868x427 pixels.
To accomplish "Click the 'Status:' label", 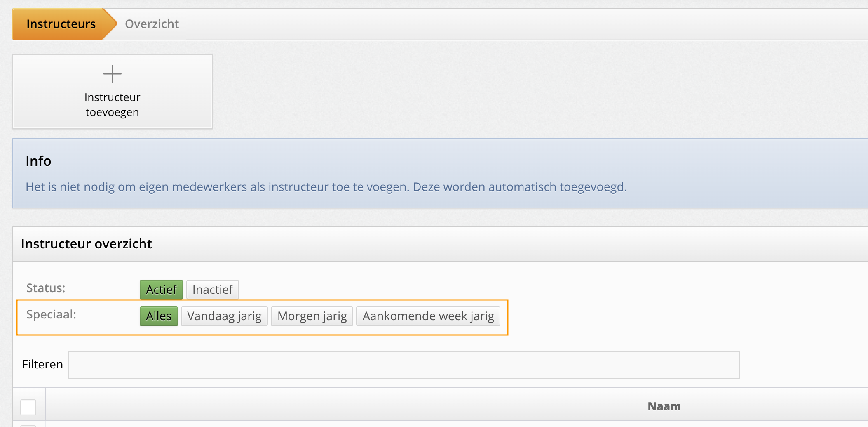I will 46,288.
